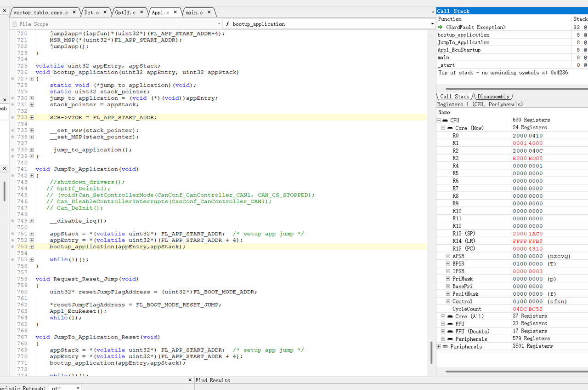Image resolution: width=588 pixels, height=390 pixels.
Task: Expand the FaultMask register
Action: tap(448, 294)
